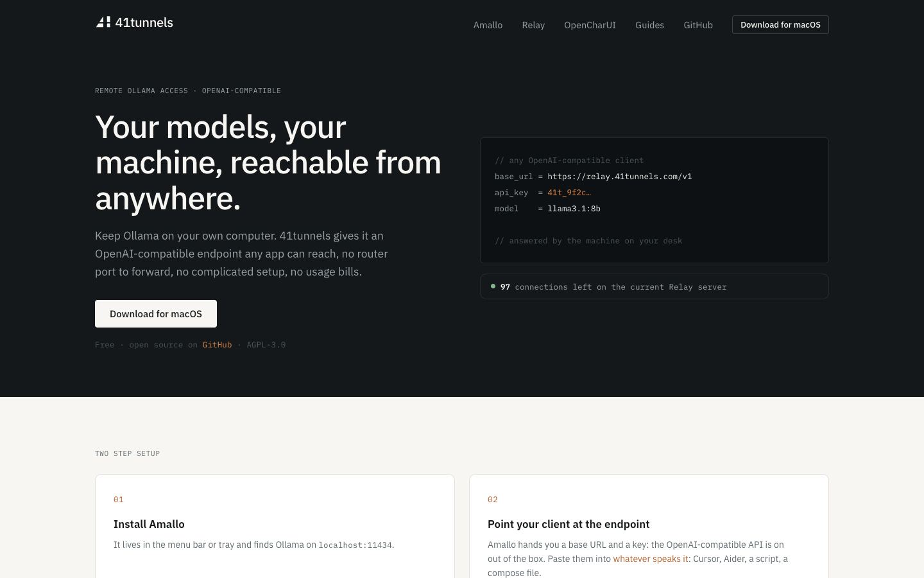Click the localhost:11434 code text
Screen dimensions: 924x578
(x=355, y=545)
